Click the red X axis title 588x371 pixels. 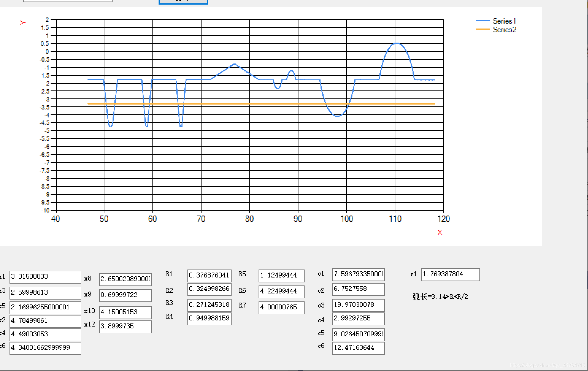tap(440, 232)
